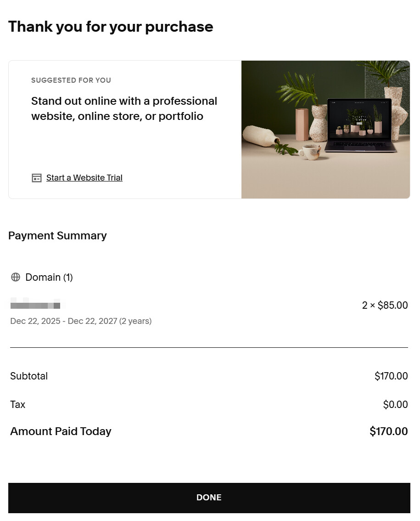
Task: Click the globe icon next to Domain
Action: click(x=16, y=277)
